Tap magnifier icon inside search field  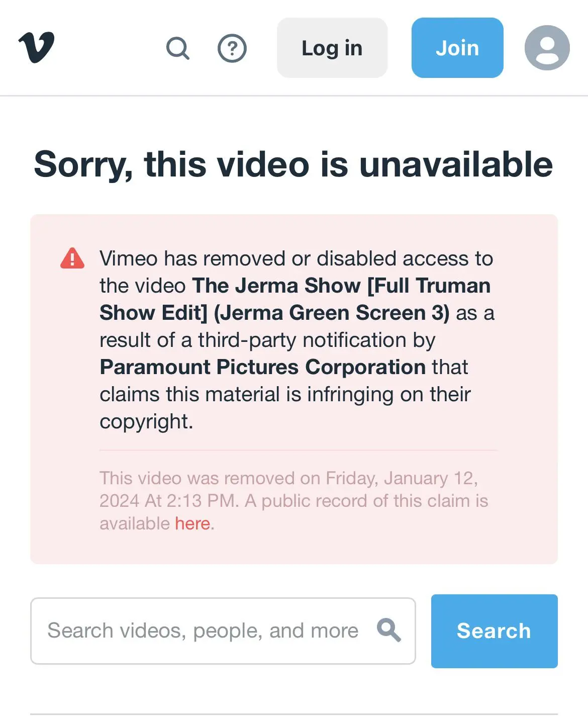[x=389, y=631]
